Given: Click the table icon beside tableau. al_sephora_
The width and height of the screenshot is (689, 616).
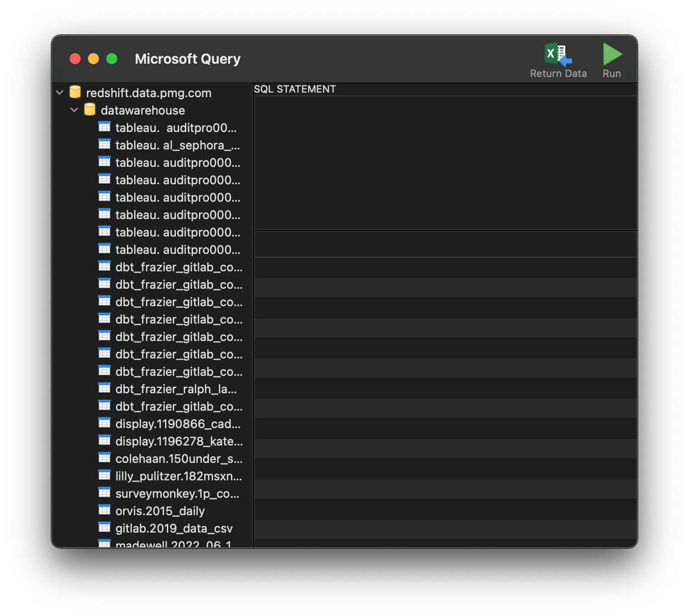Looking at the screenshot, I should pos(104,144).
